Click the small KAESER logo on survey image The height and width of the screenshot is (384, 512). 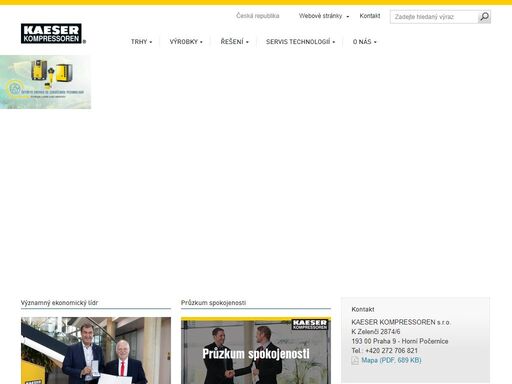coord(310,324)
